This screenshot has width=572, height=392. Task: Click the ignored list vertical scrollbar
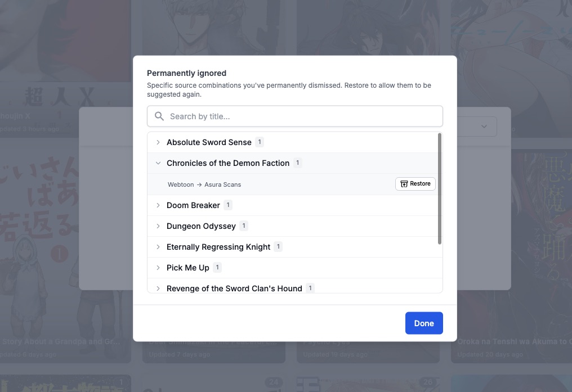(x=440, y=188)
